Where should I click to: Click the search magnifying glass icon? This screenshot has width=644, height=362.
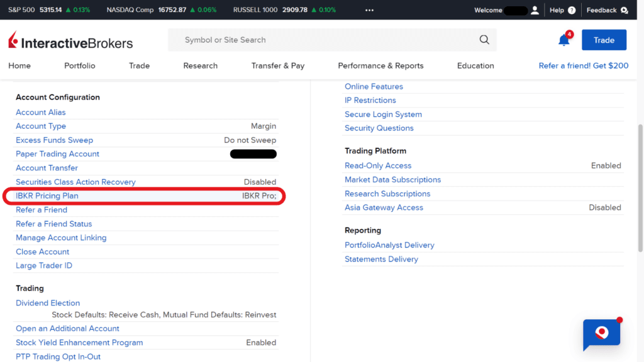click(484, 40)
